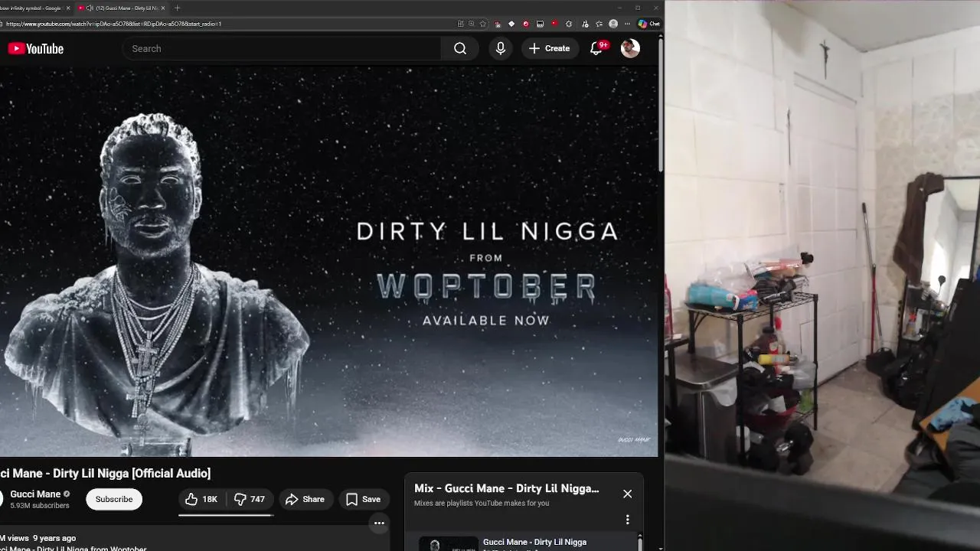
Task: Open the Mix playlist options menu
Action: tap(628, 520)
